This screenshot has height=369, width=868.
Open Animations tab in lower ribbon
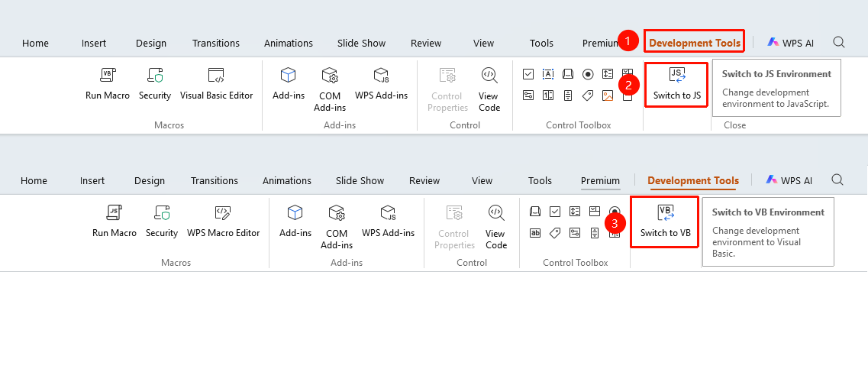(287, 180)
